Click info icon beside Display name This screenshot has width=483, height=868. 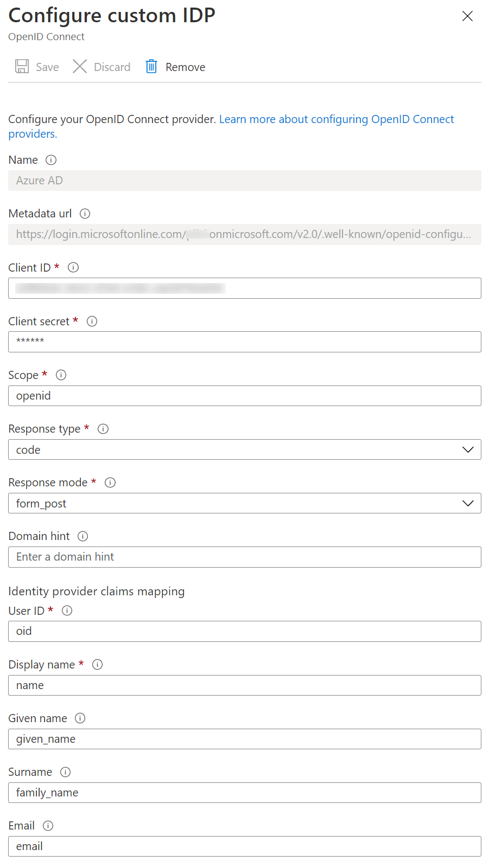tap(98, 664)
